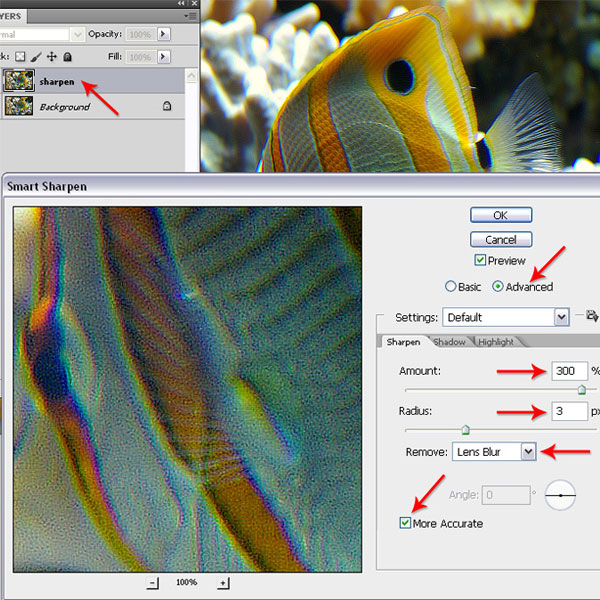600x600 pixels.
Task: Select the Advanced radio button
Action: 498,286
